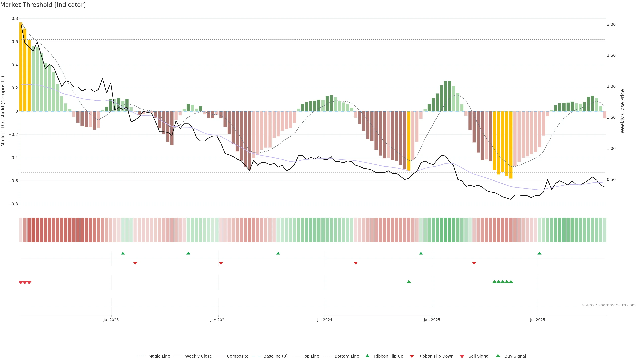Screen dimensions: 644x362
Task: Click the buy signal triangle before Jan 2025
Action: coord(409,282)
